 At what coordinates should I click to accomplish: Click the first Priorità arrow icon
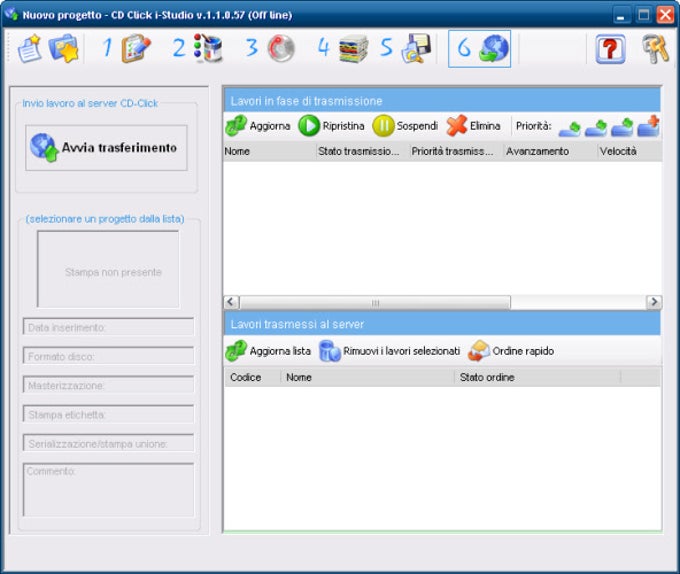click(x=570, y=129)
